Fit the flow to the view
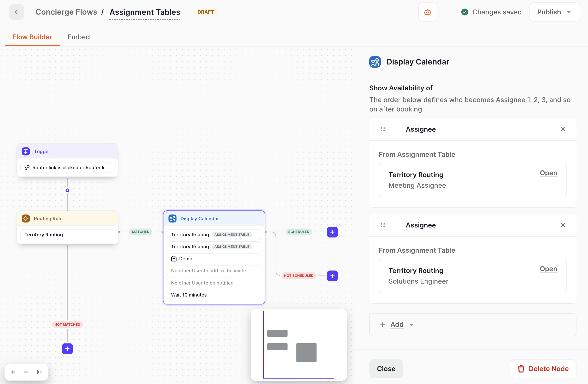The width and height of the screenshot is (588, 384). coord(40,372)
